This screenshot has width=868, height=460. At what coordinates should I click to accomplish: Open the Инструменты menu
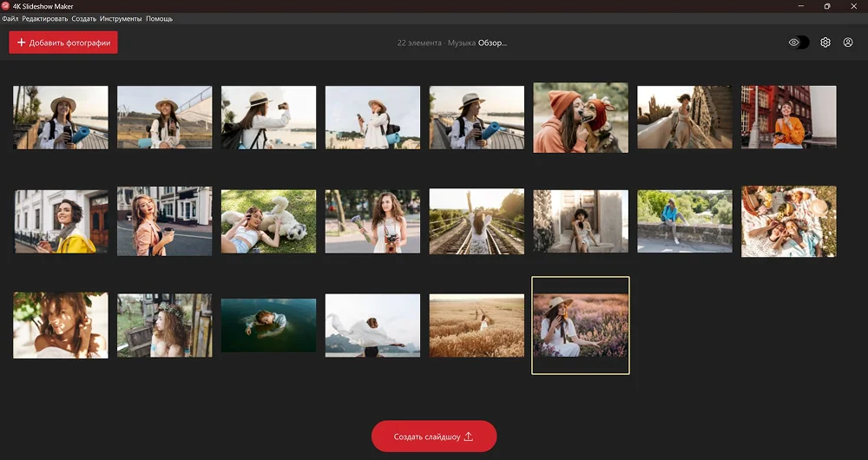(x=121, y=18)
